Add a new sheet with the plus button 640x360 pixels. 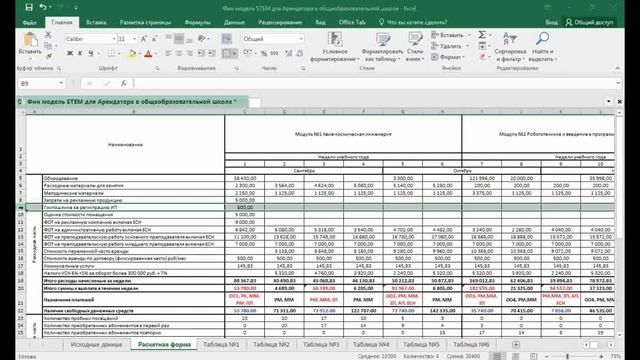[x=516, y=345]
